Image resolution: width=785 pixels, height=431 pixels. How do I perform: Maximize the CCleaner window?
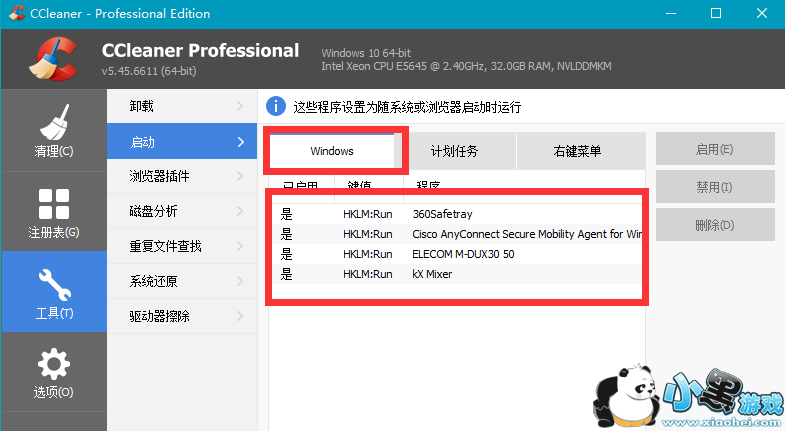(716, 14)
